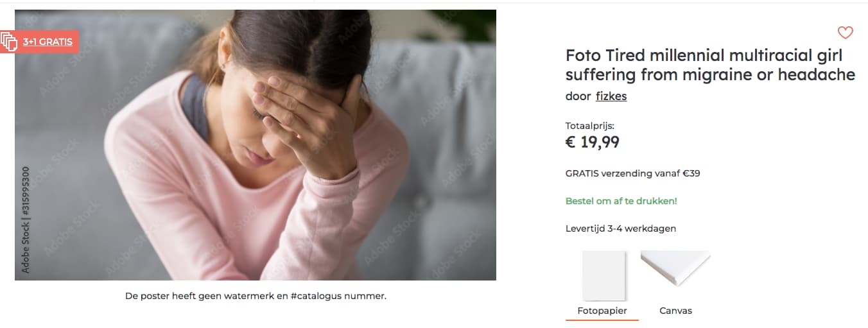Click the Tired millennial girl product title
Image resolution: width=868 pixels, height=328 pixels.
pyautogui.click(x=710, y=65)
